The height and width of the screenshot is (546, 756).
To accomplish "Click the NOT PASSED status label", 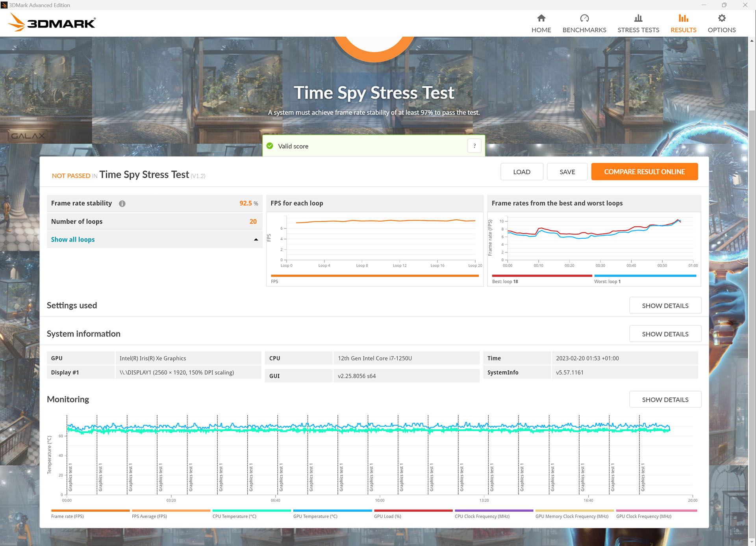I will click(71, 176).
